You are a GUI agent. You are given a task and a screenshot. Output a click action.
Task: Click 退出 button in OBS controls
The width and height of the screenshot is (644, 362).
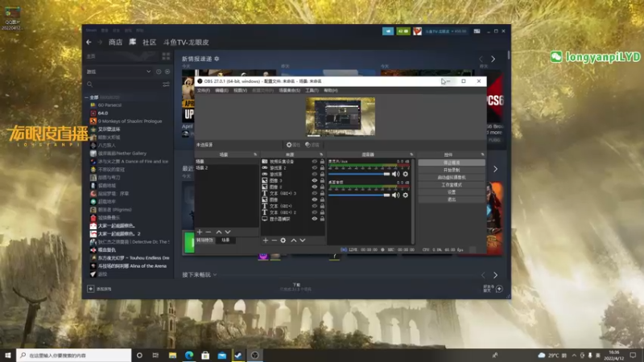452,200
